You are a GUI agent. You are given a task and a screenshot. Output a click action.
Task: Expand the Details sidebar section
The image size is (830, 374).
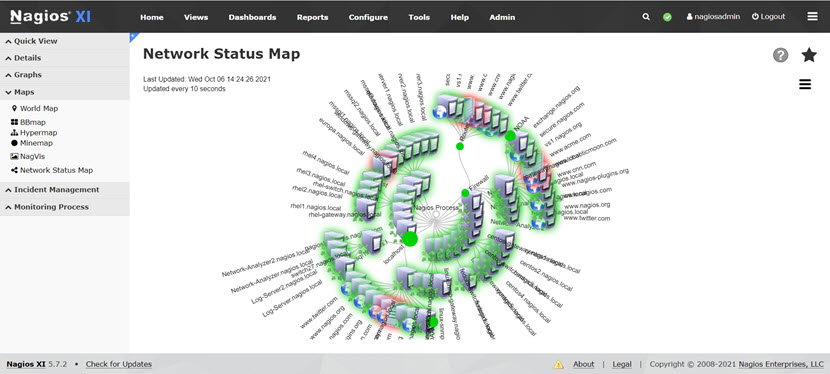[65, 58]
